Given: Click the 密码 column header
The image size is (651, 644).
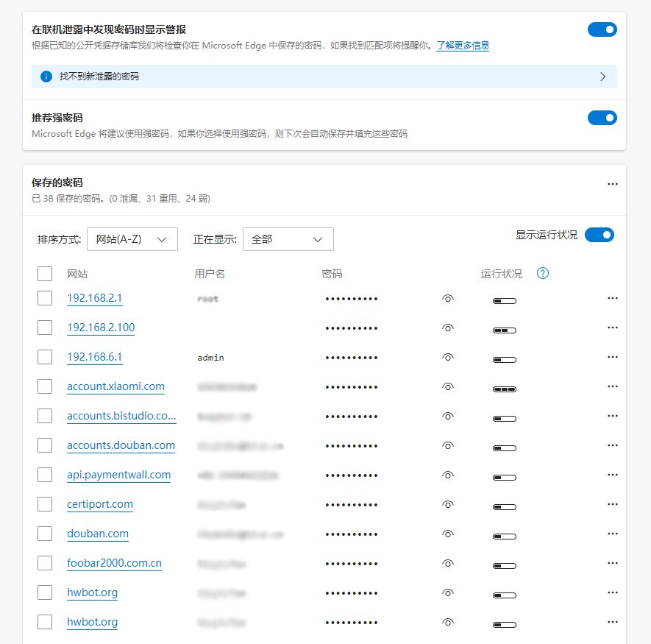Looking at the screenshot, I should click(332, 274).
